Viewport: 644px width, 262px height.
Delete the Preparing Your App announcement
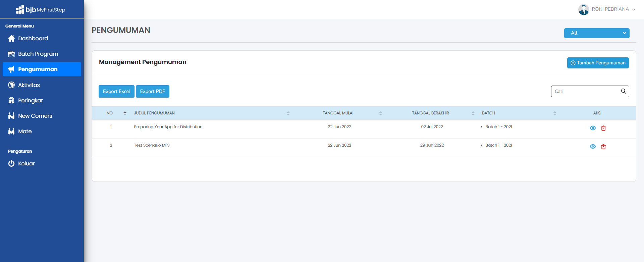click(x=603, y=128)
